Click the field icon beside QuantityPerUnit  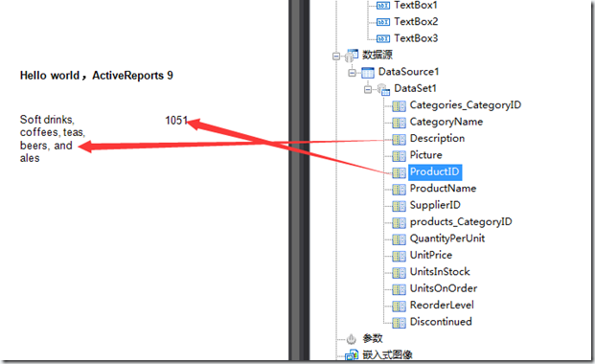(x=399, y=239)
